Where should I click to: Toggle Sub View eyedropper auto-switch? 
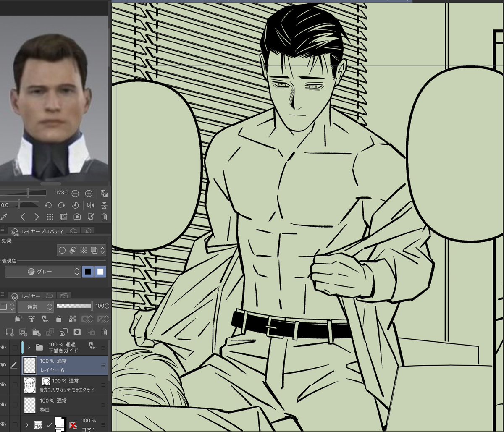tap(4, 217)
